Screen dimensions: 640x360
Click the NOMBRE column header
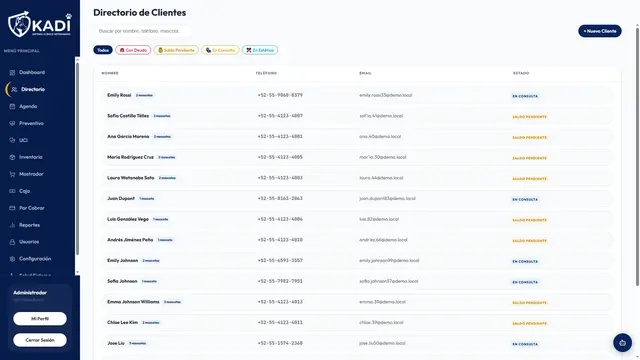click(110, 73)
